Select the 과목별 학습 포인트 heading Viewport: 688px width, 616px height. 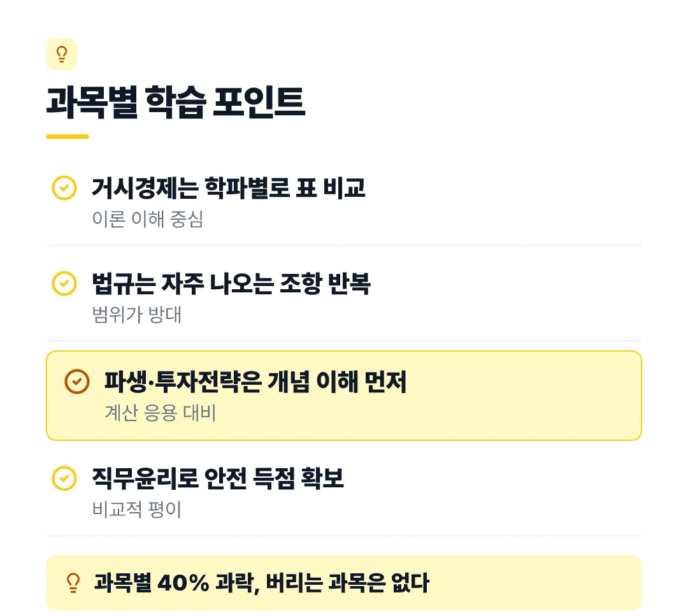[x=175, y=102]
